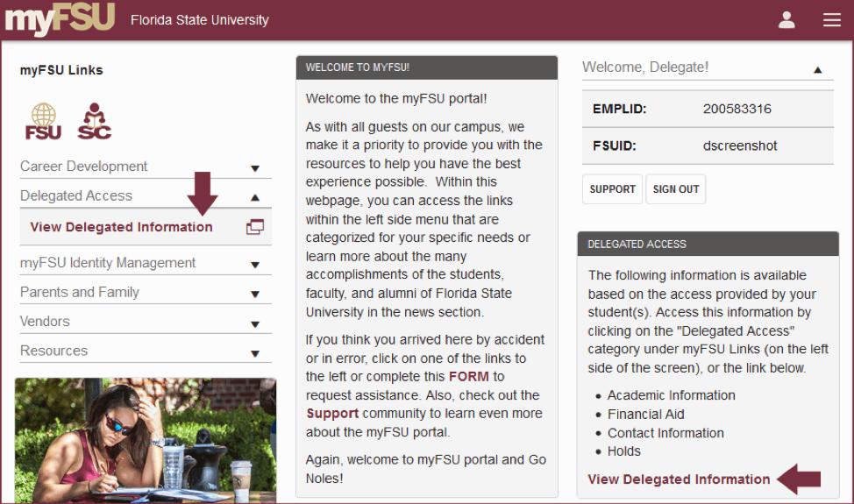Expand the Career Development section
This screenshot has width=854, height=504.
(255, 167)
